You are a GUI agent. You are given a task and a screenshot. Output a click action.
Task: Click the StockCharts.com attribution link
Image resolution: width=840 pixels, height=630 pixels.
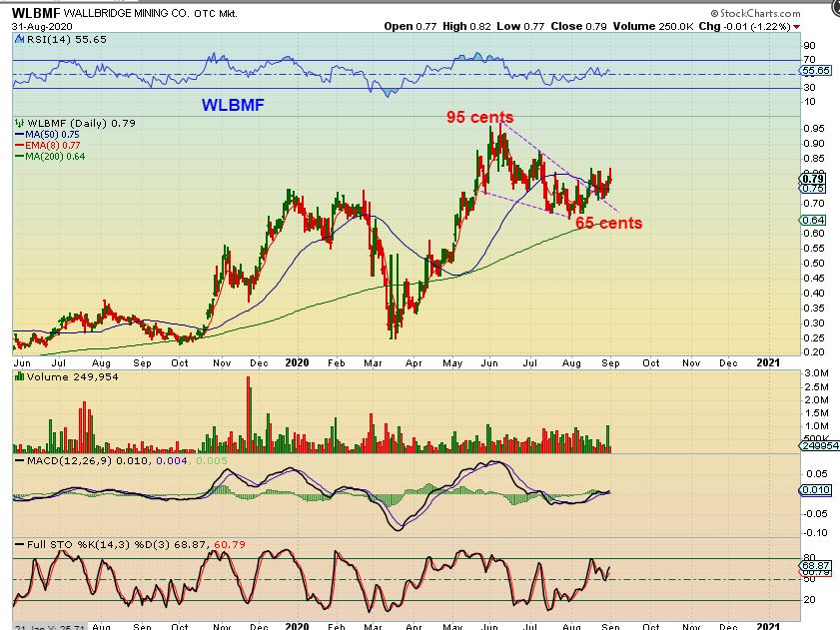pyautogui.click(x=755, y=13)
